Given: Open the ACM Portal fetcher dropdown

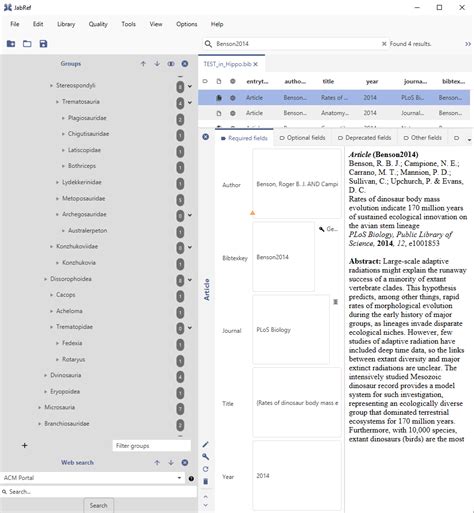Looking at the screenshot, I should coord(179,478).
